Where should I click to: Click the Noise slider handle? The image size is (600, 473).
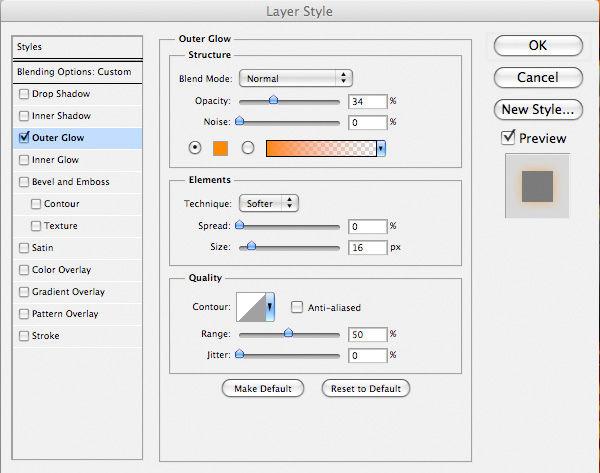pos(240,121)
